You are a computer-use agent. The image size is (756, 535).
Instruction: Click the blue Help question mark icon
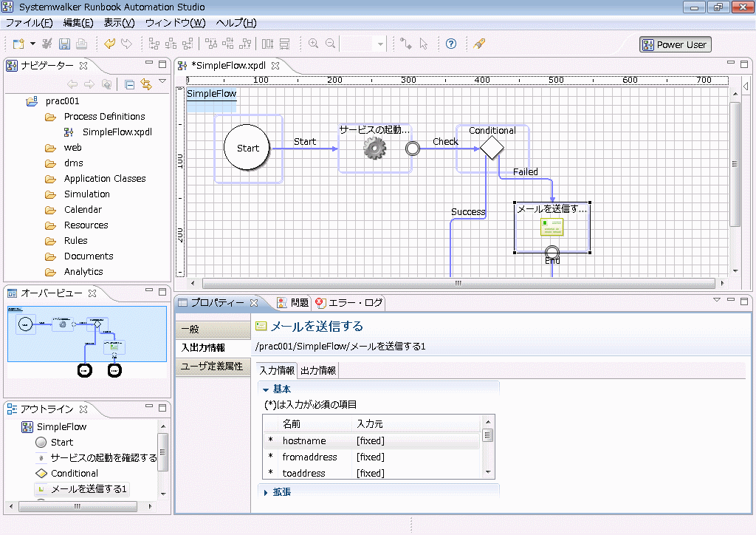click(x=451, y=44)
